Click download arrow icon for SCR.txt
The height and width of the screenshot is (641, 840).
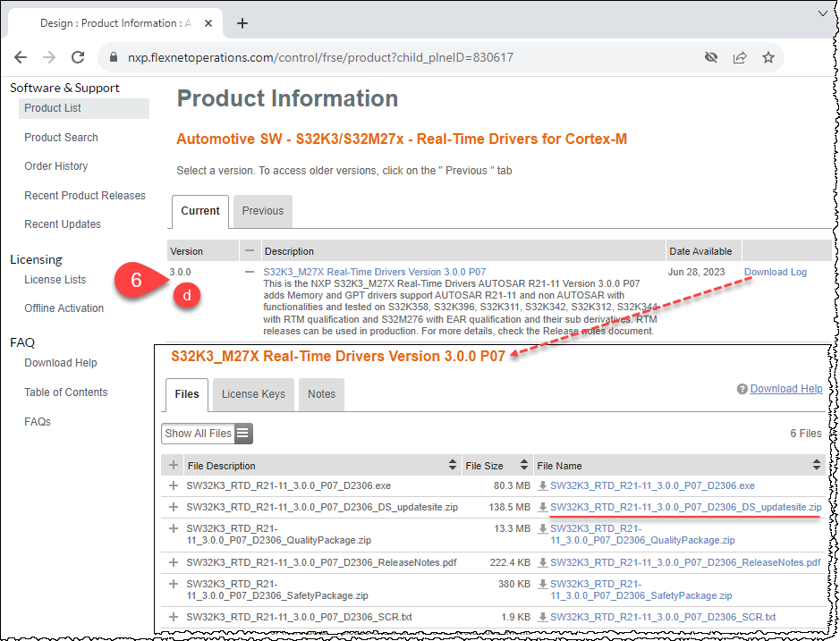543,617
